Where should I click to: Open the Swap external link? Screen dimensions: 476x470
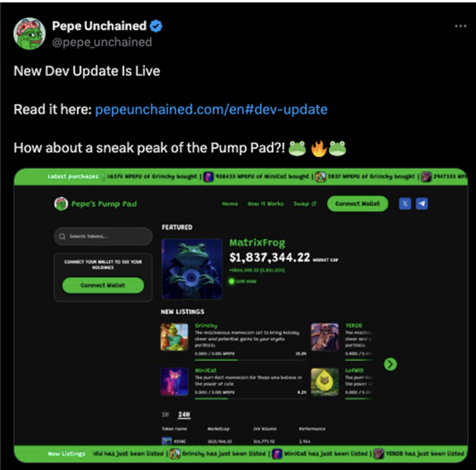pos(305,204)
